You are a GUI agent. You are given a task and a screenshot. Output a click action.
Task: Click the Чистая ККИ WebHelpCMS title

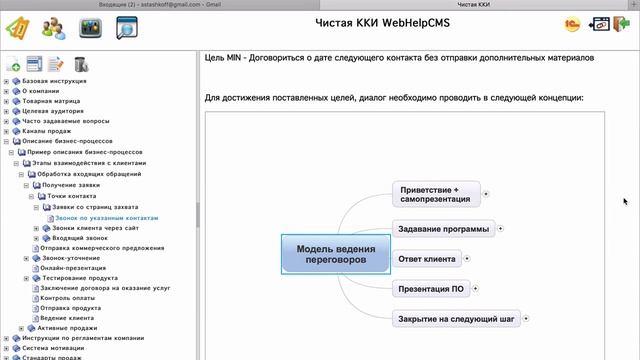pyautogui.click(x=382, y=23)
